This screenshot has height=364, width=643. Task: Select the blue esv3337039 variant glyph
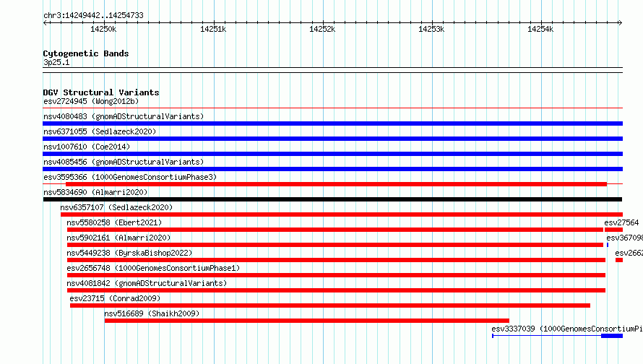558,336
